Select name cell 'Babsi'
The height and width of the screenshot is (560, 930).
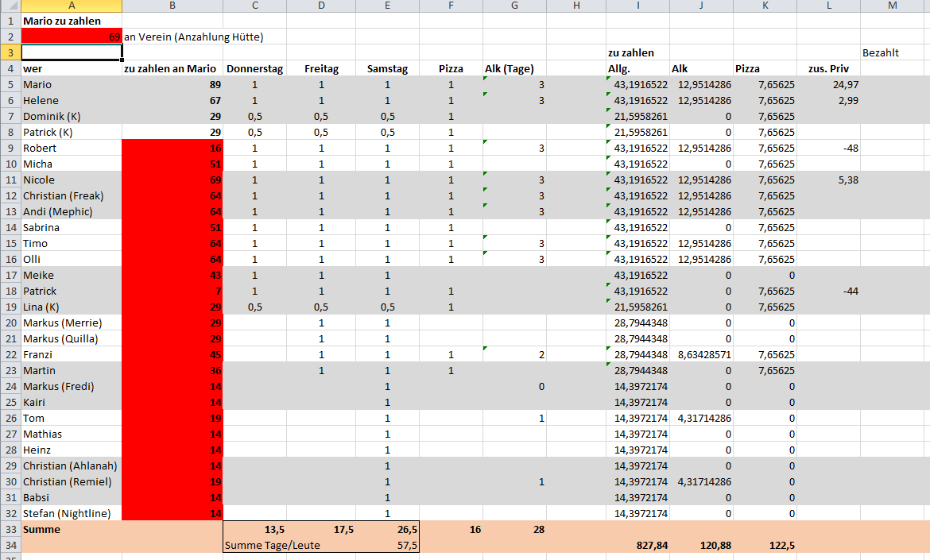(72, 498)
